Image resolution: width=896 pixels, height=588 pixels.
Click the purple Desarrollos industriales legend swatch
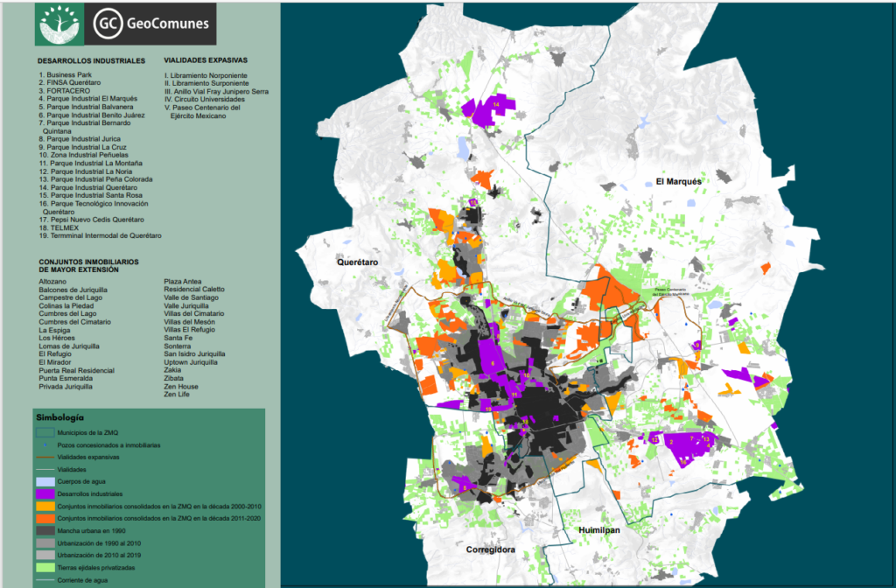(45, 493)
